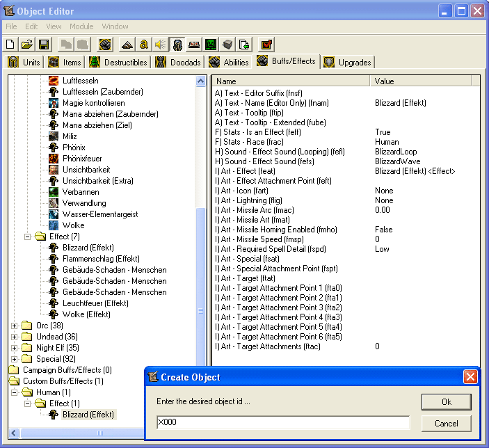The height and width of the screenshot is (448, 489).
Task: Open the Terrain Editor toolbar icon
Action: tap(127, 45)
